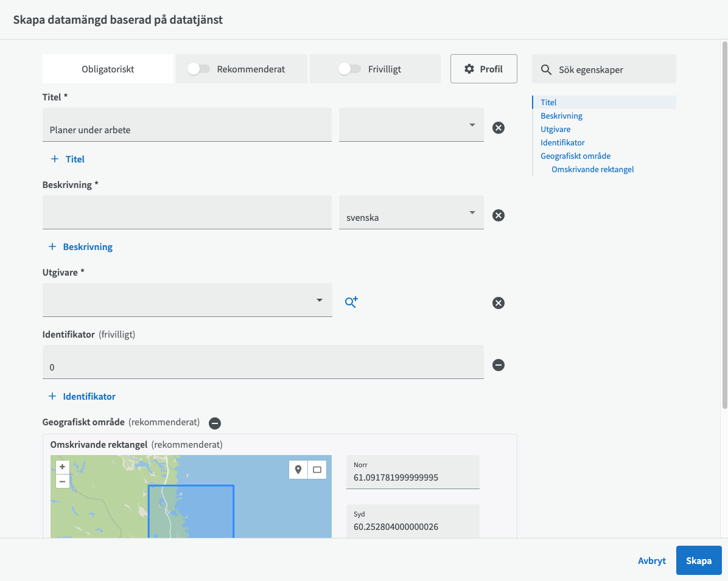Click the Skapa button
728x581 pixels.
pos(698,560)
